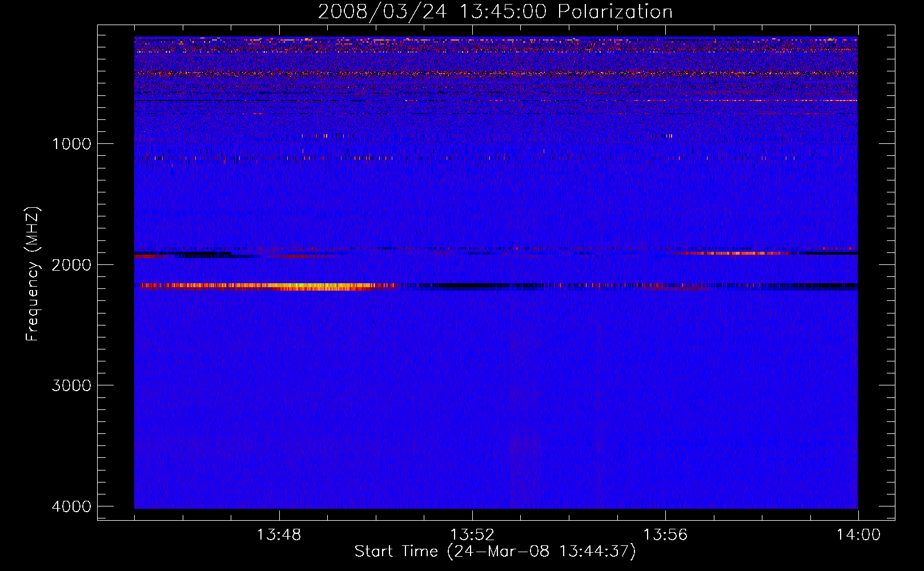924x571 pixels.
Task: Click the bright yellow-red emission band near 2200 MHz
Action: click(x=268, y=287)
